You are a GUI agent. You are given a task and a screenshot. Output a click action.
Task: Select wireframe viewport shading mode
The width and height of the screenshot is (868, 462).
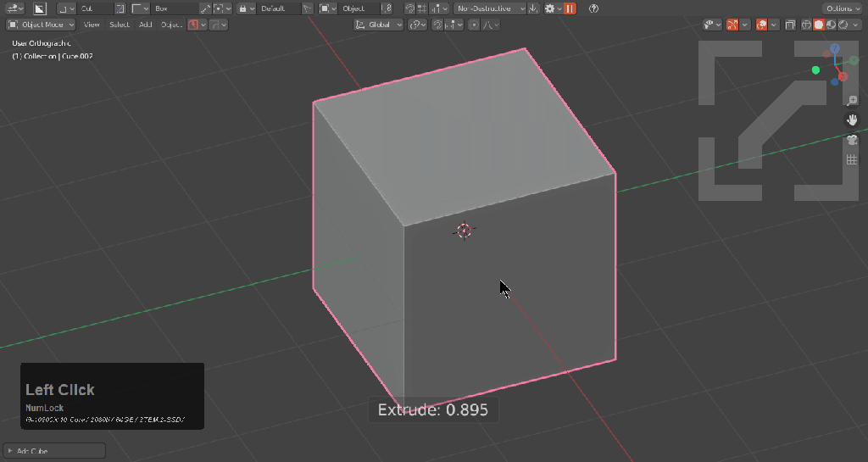806,25
